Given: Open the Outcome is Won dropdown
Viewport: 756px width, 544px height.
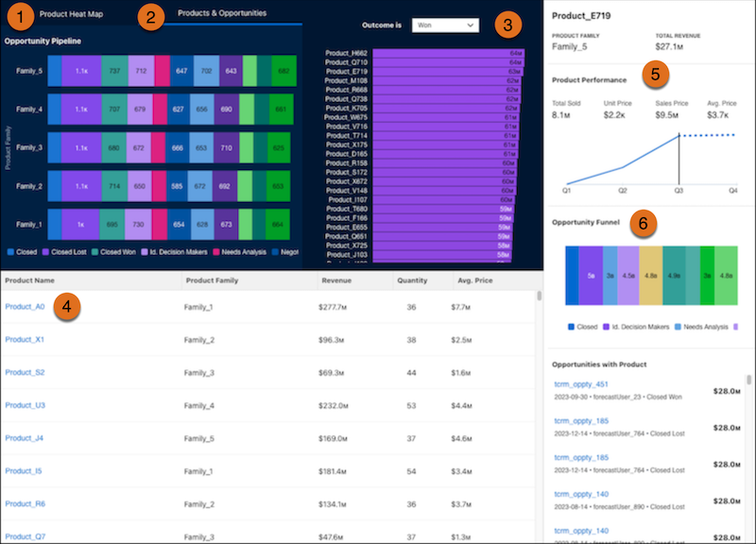Looking at the screenshot, I should click(x=445, y=25).
